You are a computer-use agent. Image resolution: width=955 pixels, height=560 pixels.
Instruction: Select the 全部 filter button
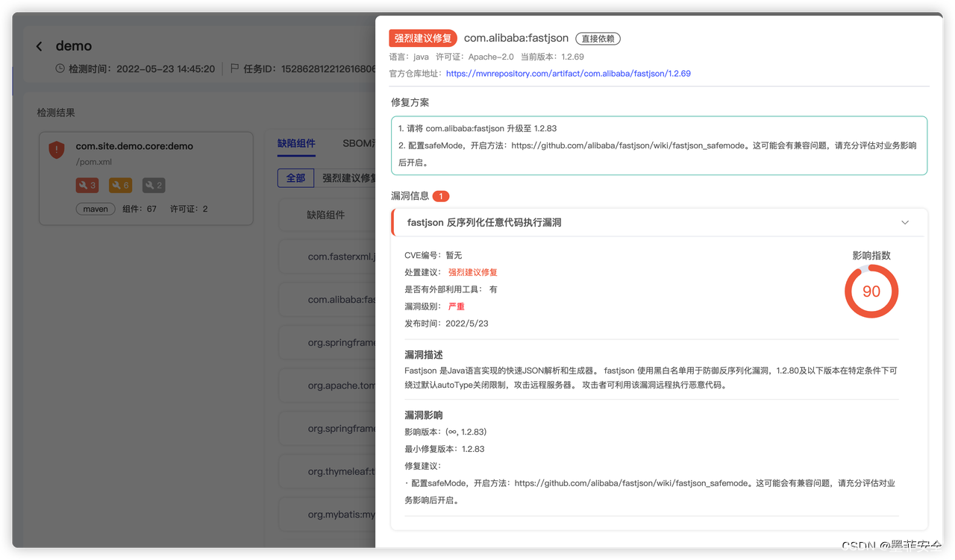295,178
